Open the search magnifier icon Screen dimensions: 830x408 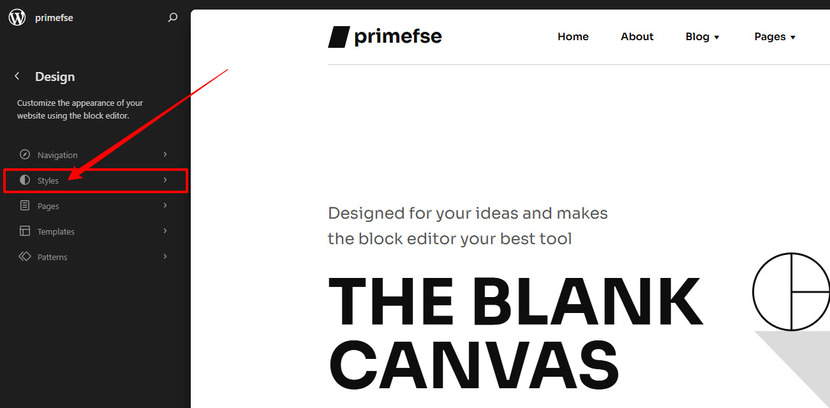pyautogui.click(x=173, y=17)
